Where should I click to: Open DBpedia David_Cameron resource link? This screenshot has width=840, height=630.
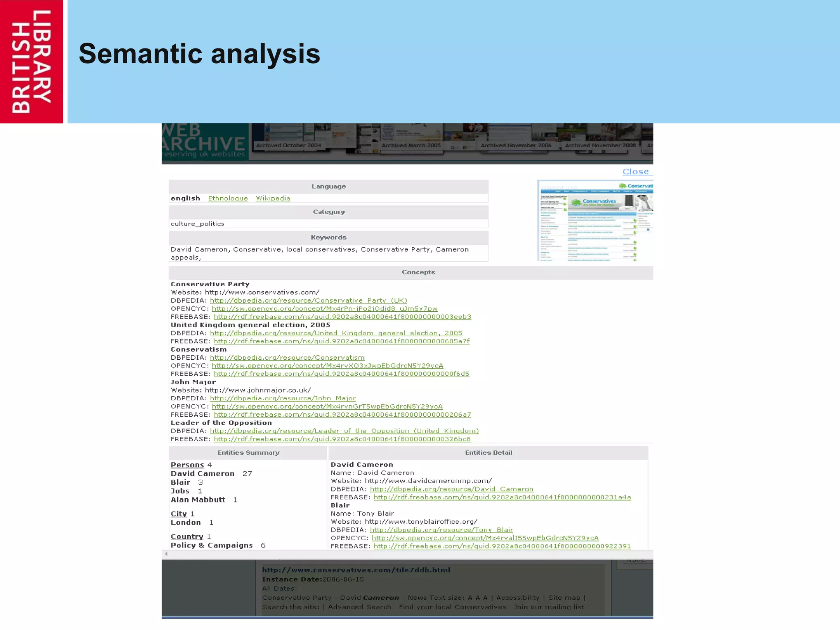tap(452, 489)
